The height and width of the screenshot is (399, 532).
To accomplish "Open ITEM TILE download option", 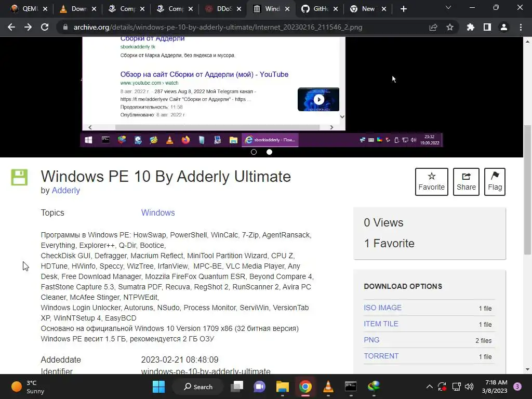I will 381,324.
